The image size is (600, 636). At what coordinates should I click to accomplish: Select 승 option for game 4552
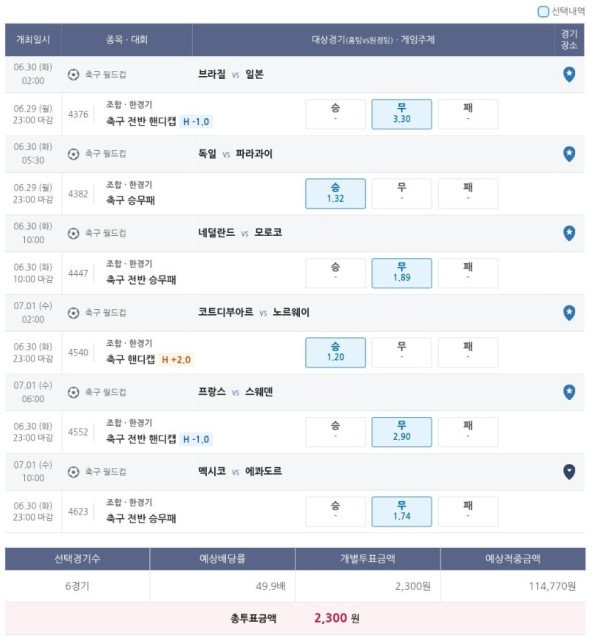335,432
